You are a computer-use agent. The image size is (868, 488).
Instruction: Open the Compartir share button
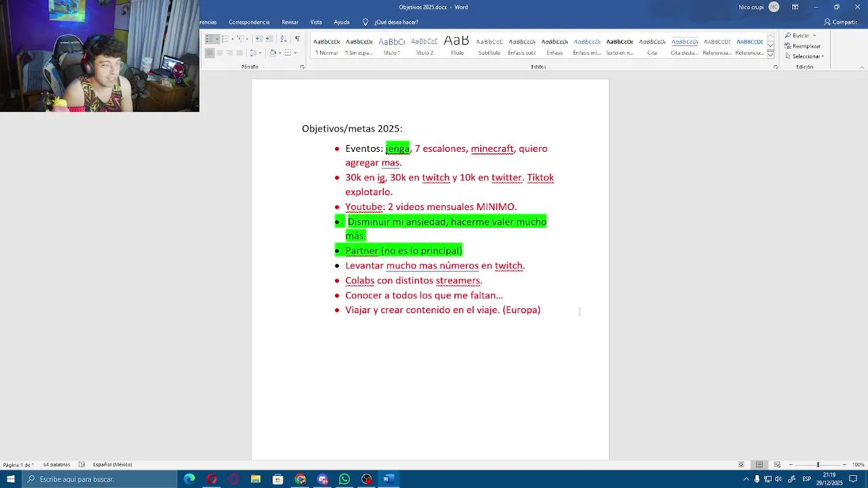coord(841,22)
